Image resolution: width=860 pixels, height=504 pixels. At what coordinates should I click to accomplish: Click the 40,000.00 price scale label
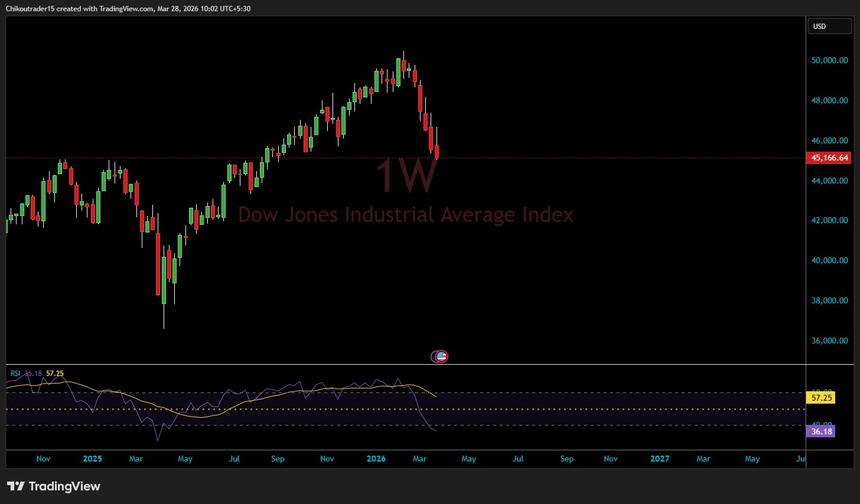point(830,260)
